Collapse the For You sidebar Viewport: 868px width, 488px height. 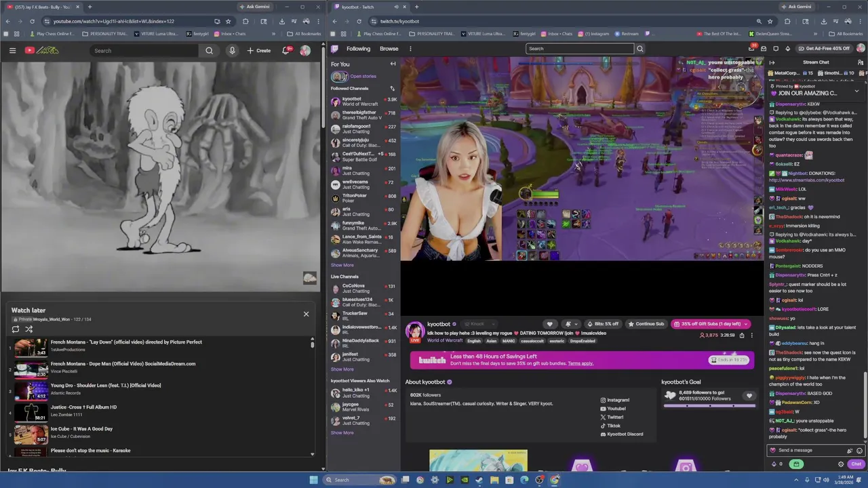[393, 64]
